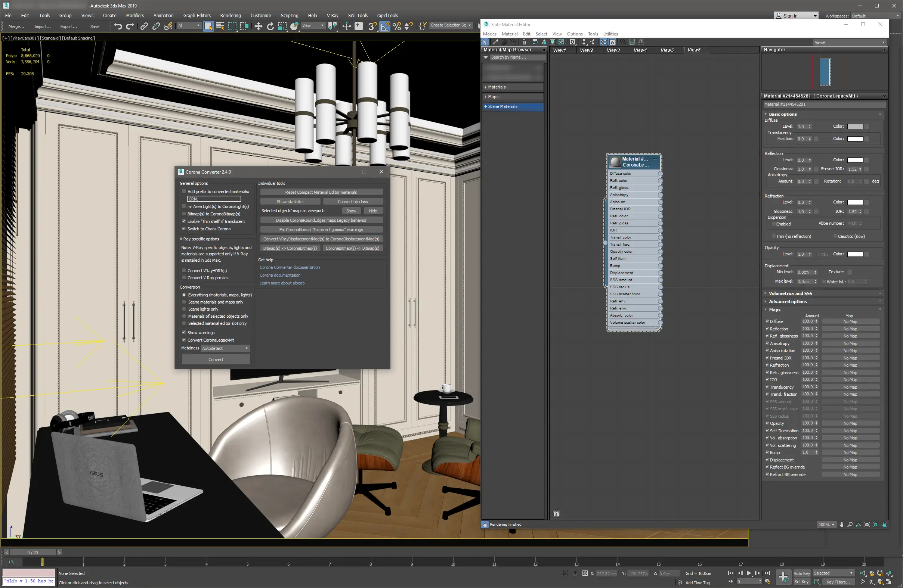903x588 pixels.
Task: Enable mr Area Light(s) to CoronaLight(s) checkbox
Action: click(184, 206)
